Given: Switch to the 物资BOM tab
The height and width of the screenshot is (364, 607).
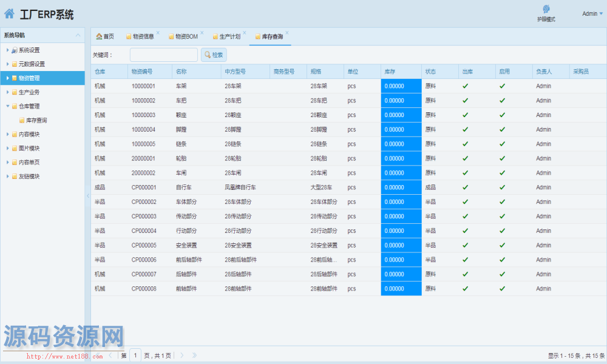Looking at the screenshot, I should (183, 36).
